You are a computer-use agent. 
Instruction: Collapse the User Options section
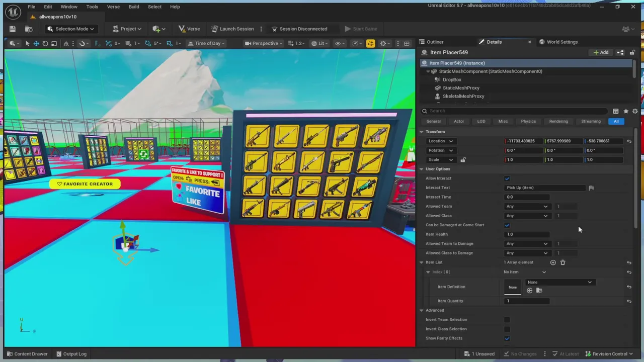point(422,169)
